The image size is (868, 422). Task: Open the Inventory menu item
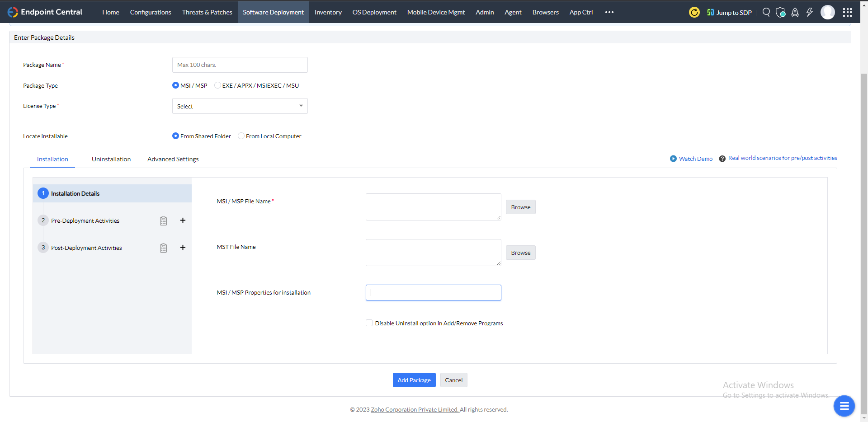[x=328, y=12]
